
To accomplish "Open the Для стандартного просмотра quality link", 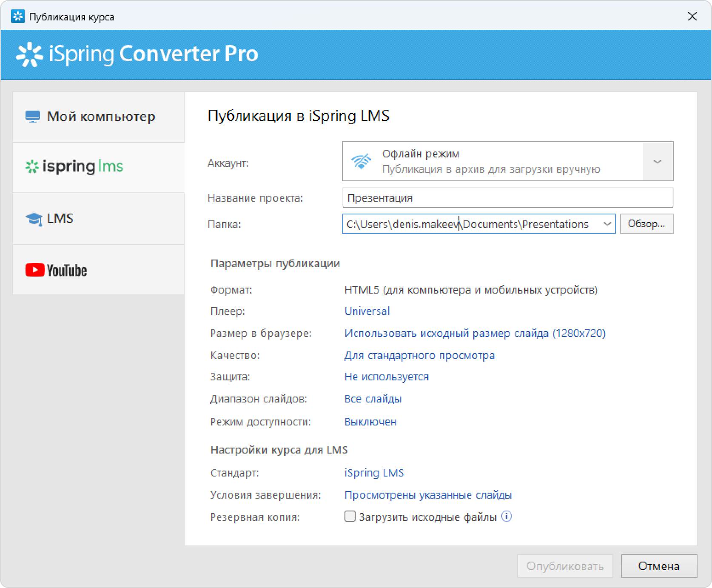I will (x=420, y=355).
